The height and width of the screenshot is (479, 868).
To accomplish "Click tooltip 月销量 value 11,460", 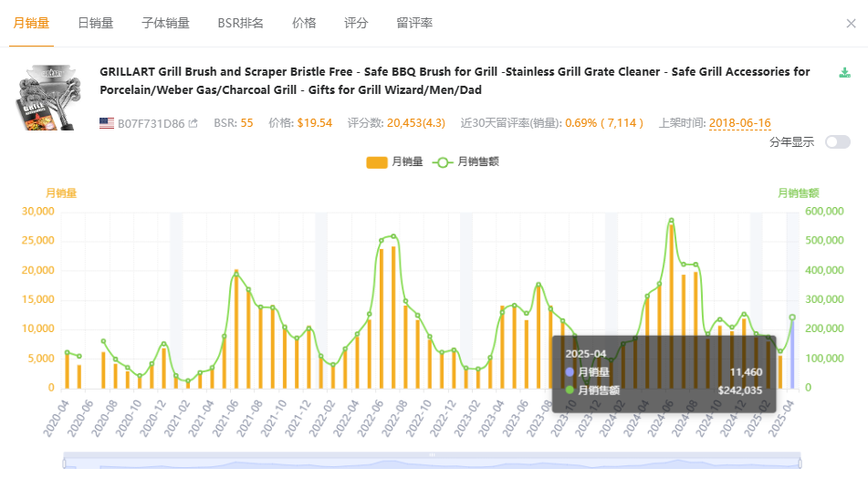I will (746, 372).
